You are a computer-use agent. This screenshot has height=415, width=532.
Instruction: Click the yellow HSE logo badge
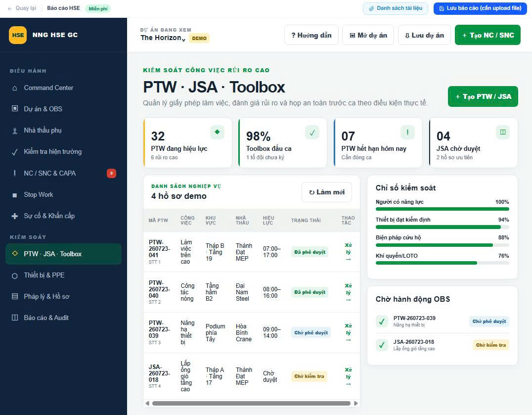tap(18, 35)
